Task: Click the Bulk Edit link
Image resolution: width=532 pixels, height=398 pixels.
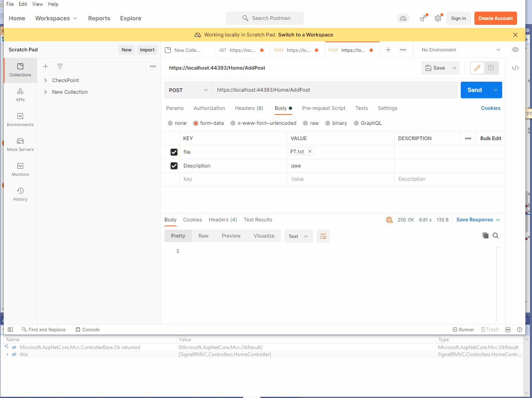Action: click(x=491, y=138)
